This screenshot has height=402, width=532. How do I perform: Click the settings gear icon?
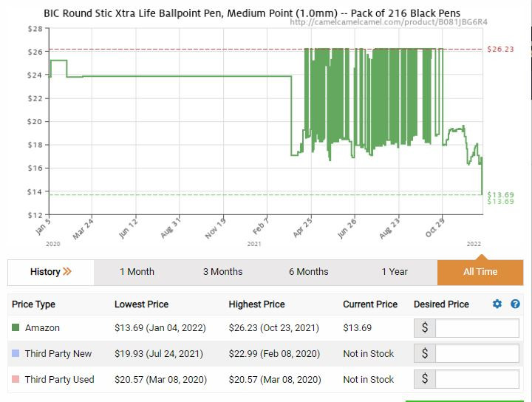point(497,304)
